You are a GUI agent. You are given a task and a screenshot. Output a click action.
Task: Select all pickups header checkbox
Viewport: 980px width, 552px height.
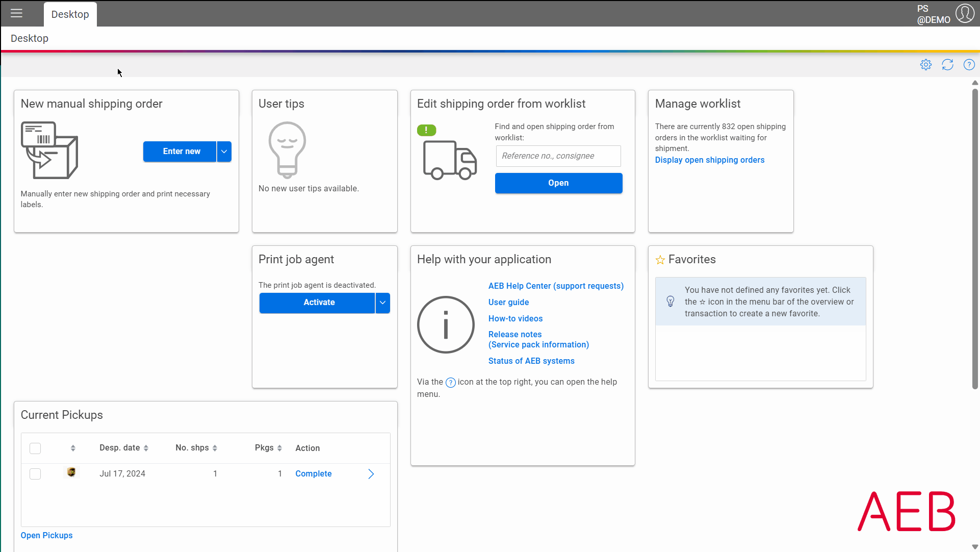coord(35,448)
